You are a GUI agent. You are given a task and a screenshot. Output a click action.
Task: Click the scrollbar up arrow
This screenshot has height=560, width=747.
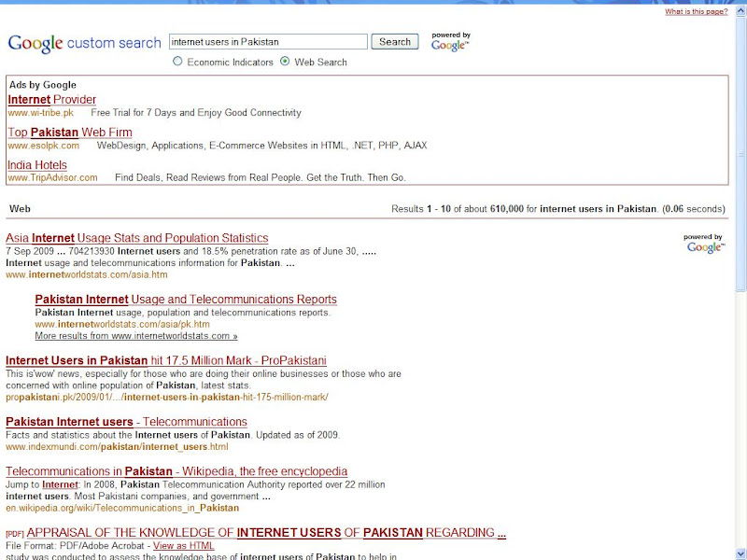coord(740,10)
